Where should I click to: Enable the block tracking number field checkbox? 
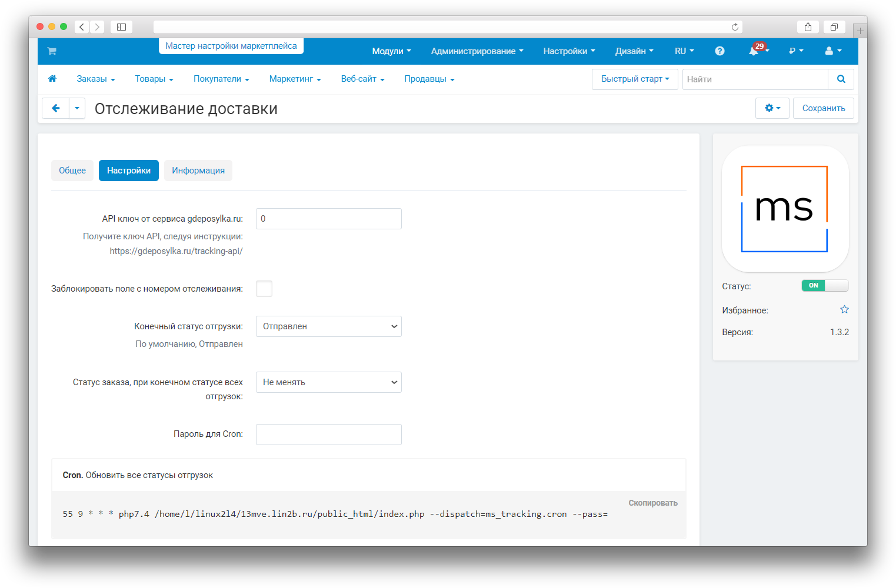264,289
